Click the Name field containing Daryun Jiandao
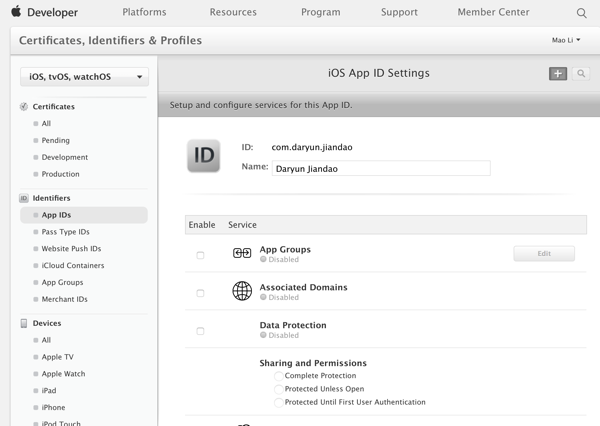The width and height of the screenshot is (600, 426). coord(381,168)
